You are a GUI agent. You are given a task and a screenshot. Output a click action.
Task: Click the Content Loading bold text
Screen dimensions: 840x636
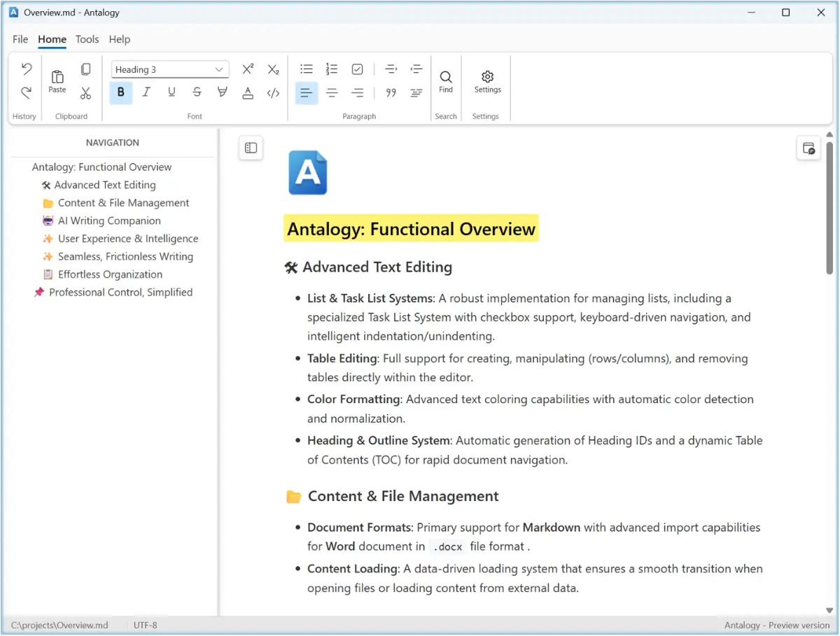click(353, 569)
